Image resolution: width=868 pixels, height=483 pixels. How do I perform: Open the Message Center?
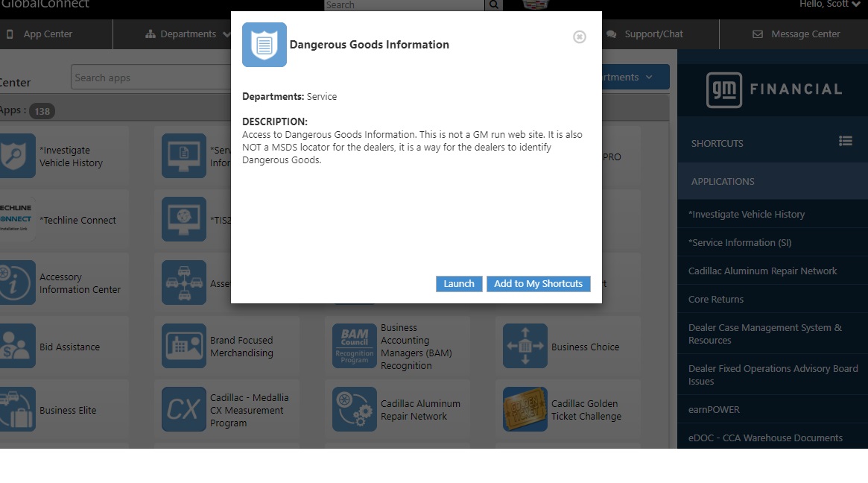point(796,34)
